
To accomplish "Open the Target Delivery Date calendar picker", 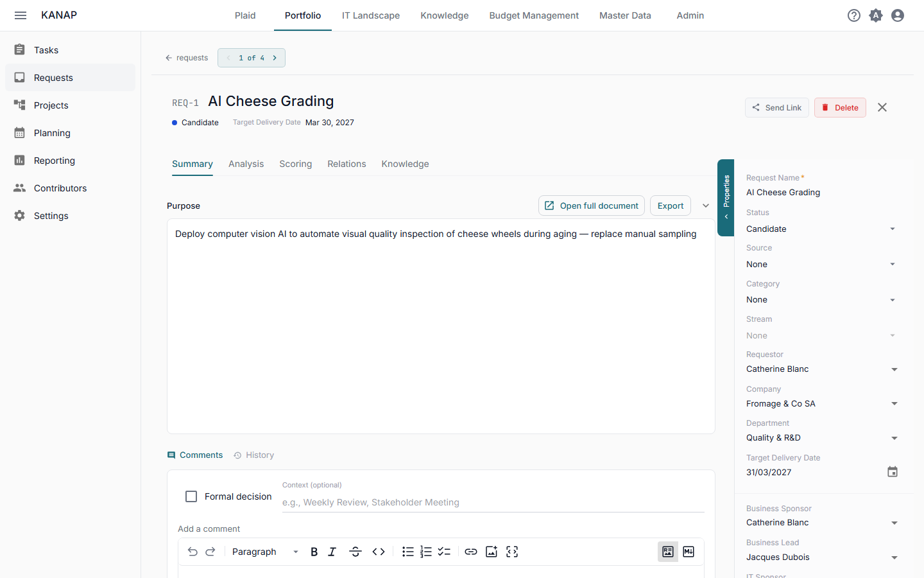I will pyautogui.click(x=893, y=472).
